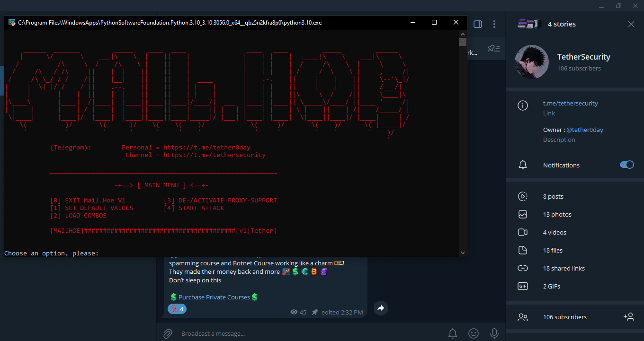Toggle the silent broadcast bell icon
The image size is (644, 341).
pyautogui.click(x=453, y=333)
